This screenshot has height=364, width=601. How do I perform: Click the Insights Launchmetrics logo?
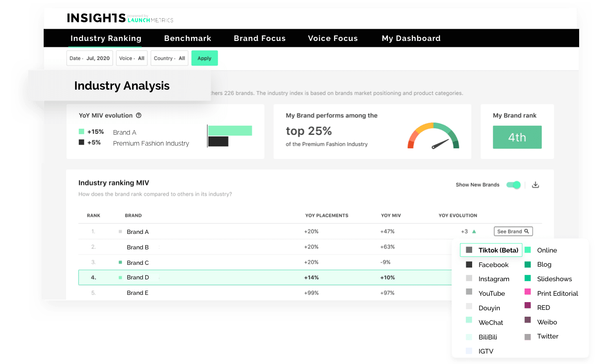(120, 18)
